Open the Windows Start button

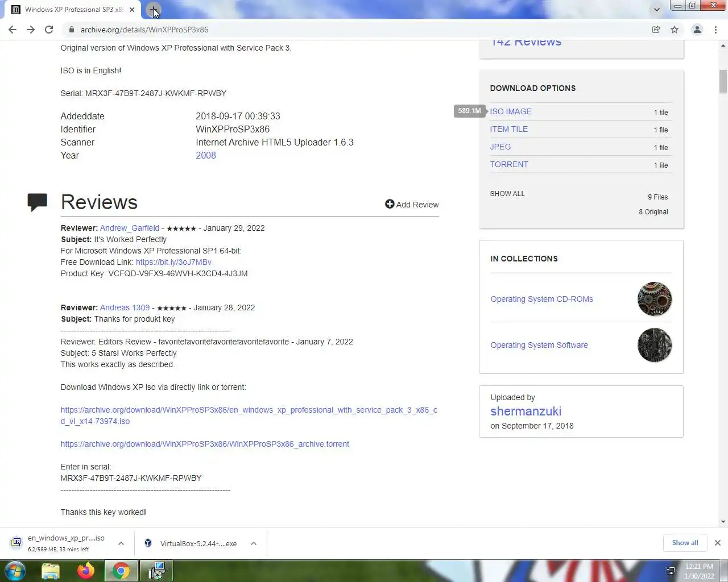coord(15,571)
